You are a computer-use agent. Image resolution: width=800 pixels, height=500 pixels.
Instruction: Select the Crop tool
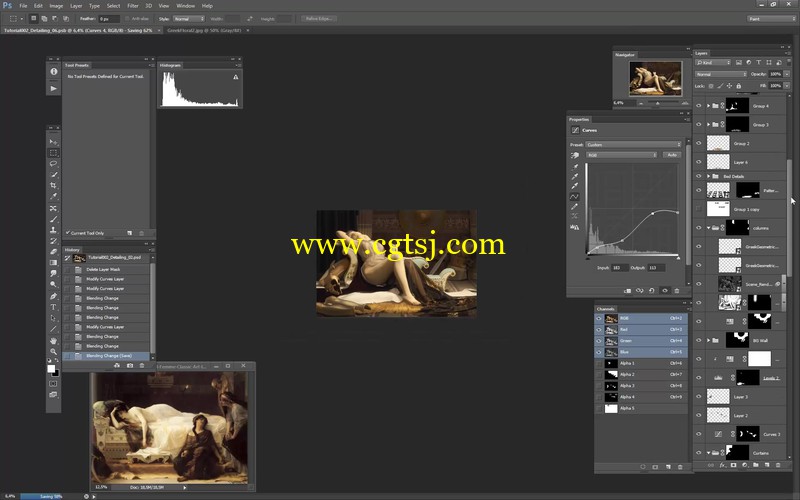(53, 186)
